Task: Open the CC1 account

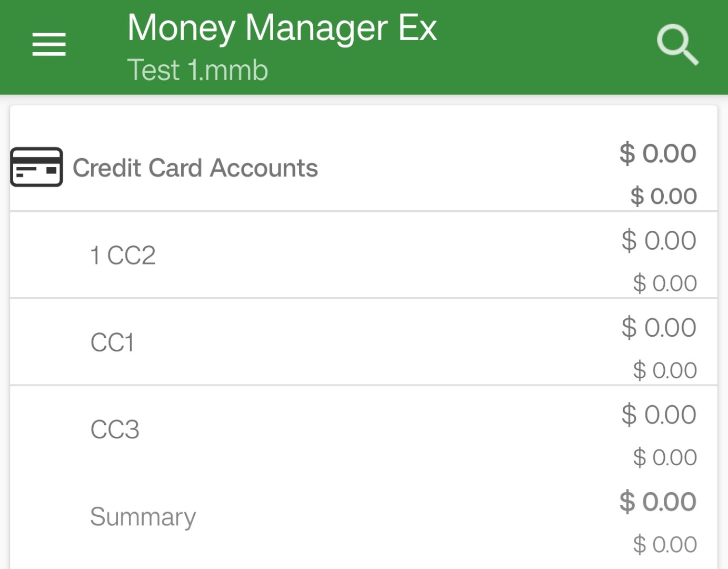Action: (x=112, y=342)
